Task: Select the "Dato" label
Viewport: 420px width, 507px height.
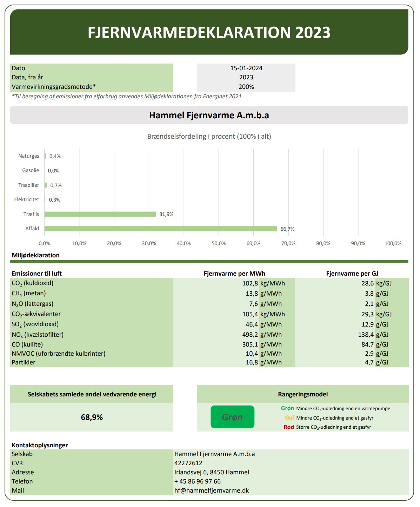Action: pos(19,68)
